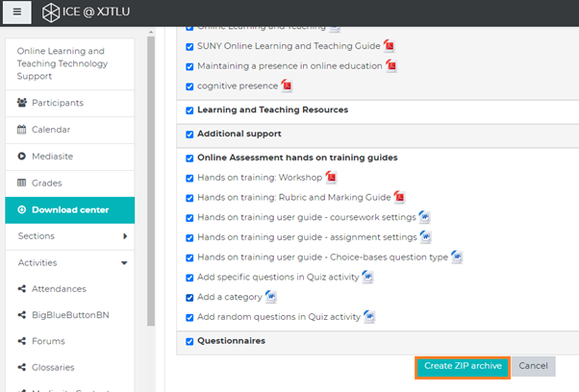Viewport: 579px width, 392px height.
Task: Uncheck Add random questions in Quiz activity
Action: click(189, 318)
